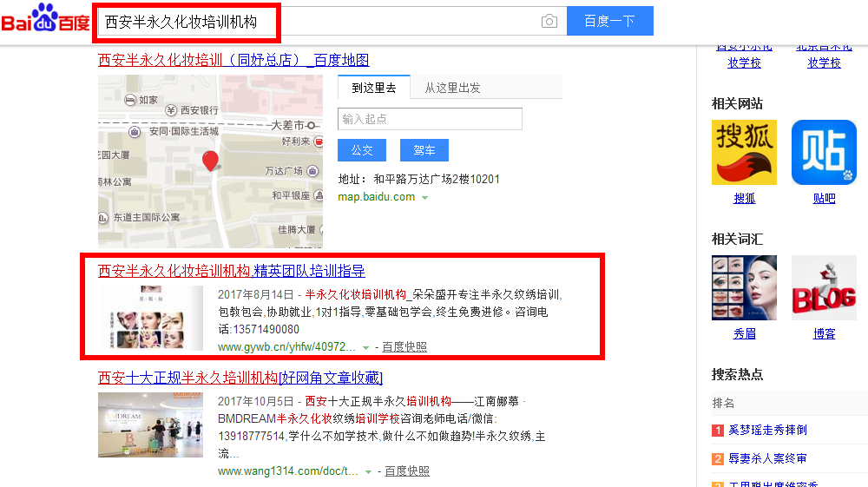
Task: Click the 排名 column header
Action: pyautogui.click(x=723, y=403)
